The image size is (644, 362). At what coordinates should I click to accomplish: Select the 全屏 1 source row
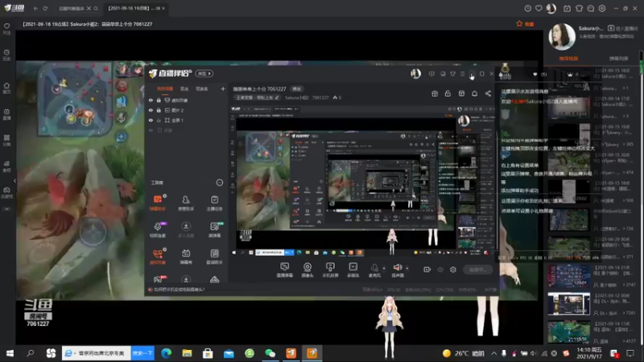coord(187,120)
